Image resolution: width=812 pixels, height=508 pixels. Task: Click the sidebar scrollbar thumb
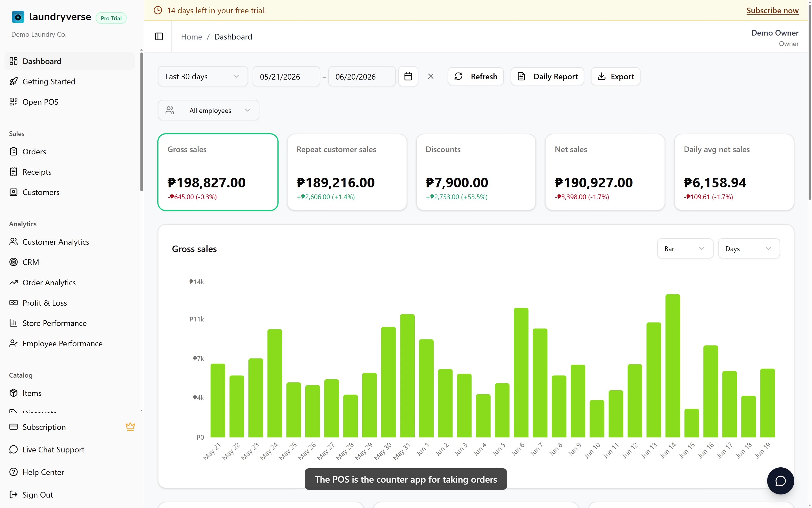click(x=142, y=122)
